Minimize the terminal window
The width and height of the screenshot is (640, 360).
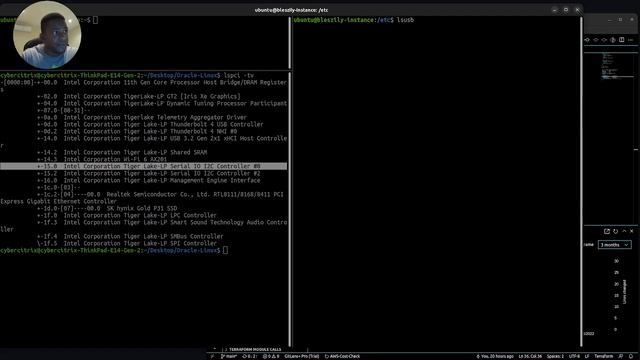[x=554, y=10]
